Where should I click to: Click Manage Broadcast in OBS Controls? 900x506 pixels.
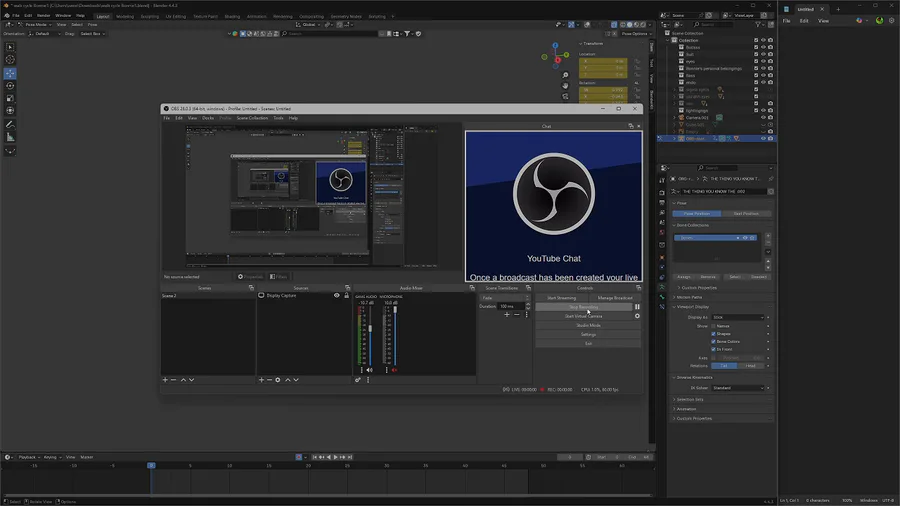point(615,298)
